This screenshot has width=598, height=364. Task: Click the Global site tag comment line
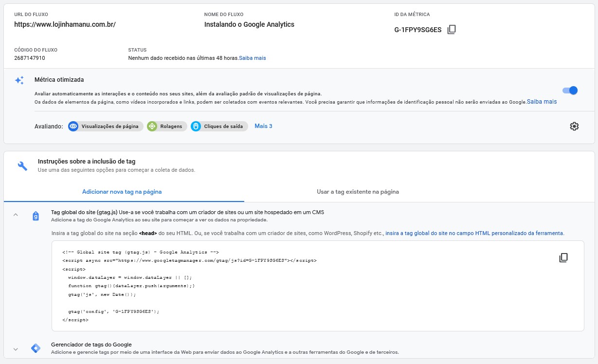tap(141, 252)
